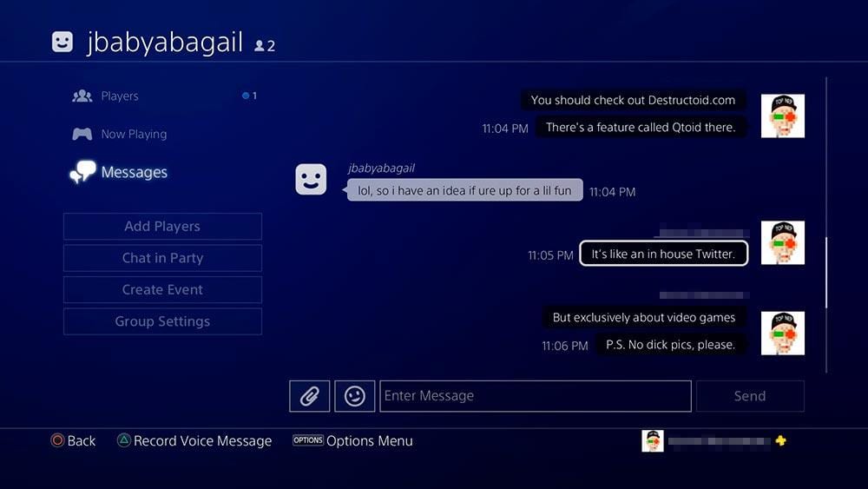Click the paperclip attachment icon
Image resolution: width=868 pixels, height=489 pixels.
[x=310, y=396]
